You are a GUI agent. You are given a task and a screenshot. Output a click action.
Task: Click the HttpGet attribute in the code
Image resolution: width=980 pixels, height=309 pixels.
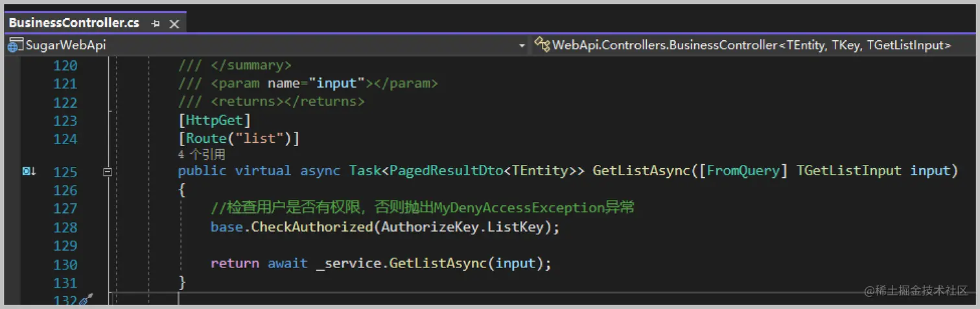point(215,120)
